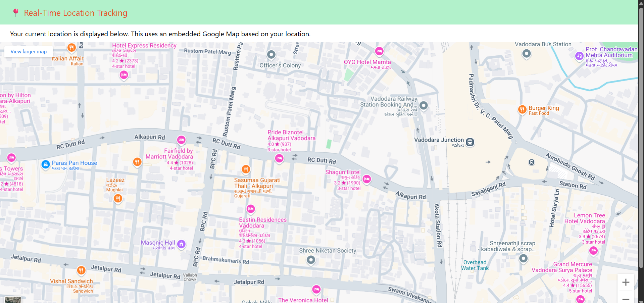Select the hotel pin on Alkapuri Rd
The height and width of the screenshot is (303, 644).
(181, 140)
